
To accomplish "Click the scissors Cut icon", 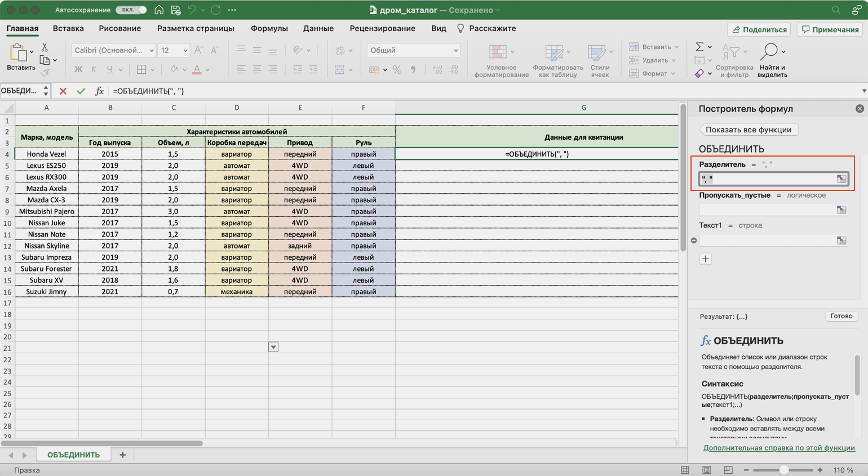I will click(x=45, y=47).
